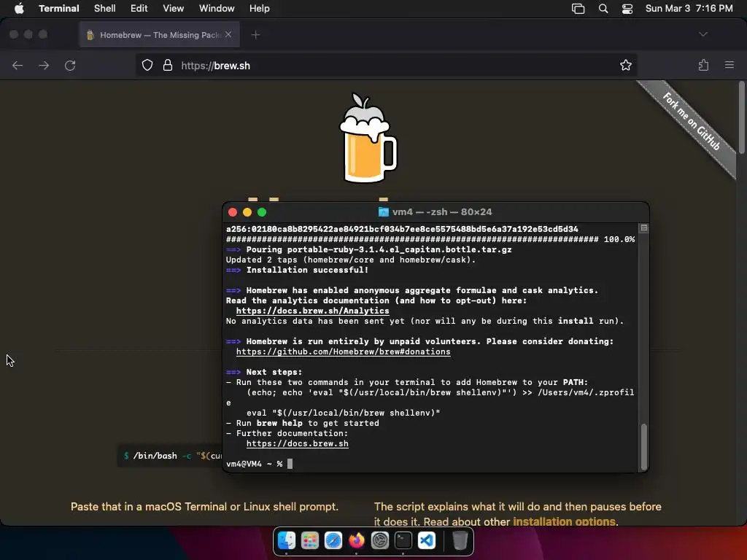Open a new browser tab
This screenshot has height=560, width=747.
[x=255, y=35]
